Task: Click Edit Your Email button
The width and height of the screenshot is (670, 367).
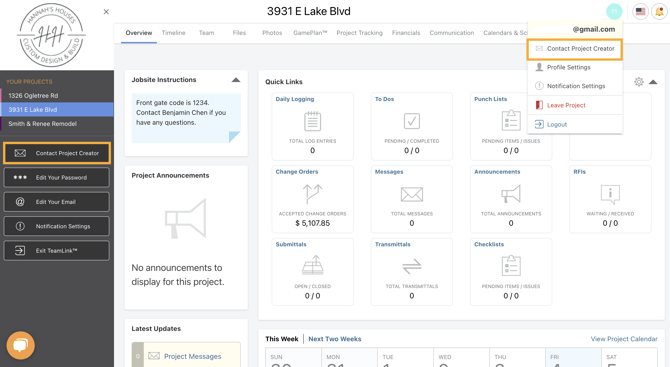Action: [x=56, y=202]
